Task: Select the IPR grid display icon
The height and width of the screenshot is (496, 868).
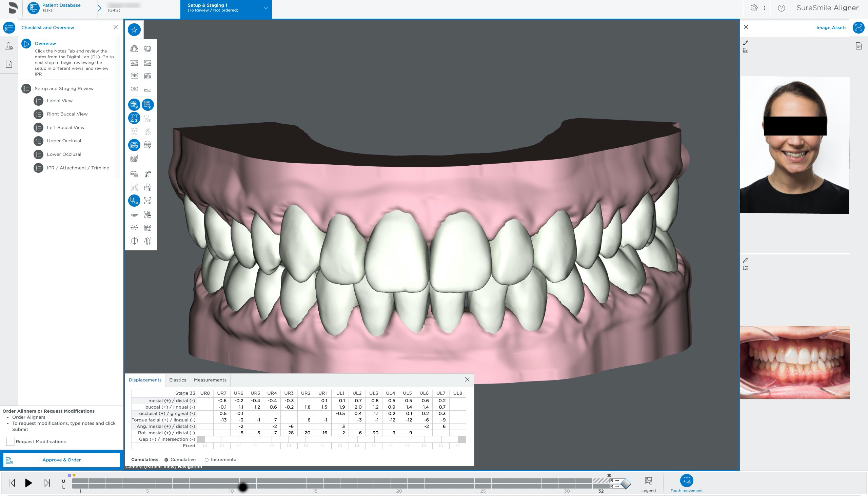Action: [134, 174]
